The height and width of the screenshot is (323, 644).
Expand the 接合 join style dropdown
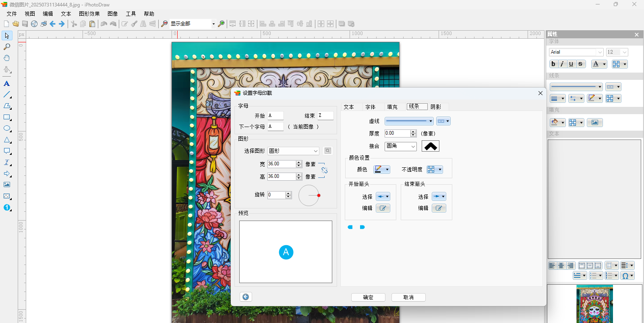click(x=400, y=146)
